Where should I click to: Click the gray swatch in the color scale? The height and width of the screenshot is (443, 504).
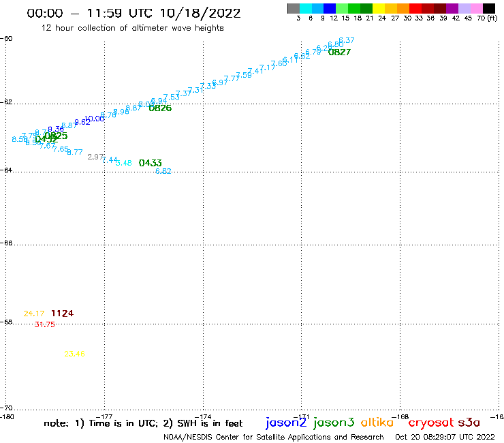point(294,8)
